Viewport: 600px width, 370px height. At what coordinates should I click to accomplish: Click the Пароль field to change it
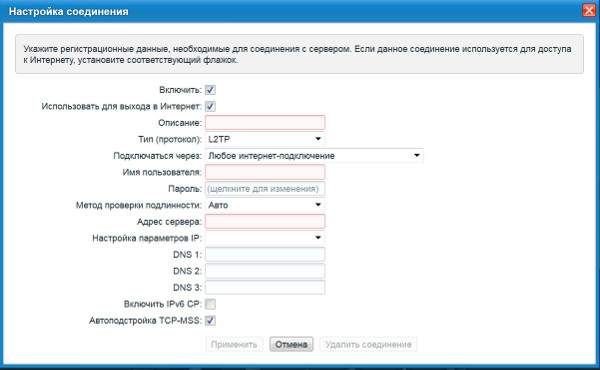pos(265,189)
